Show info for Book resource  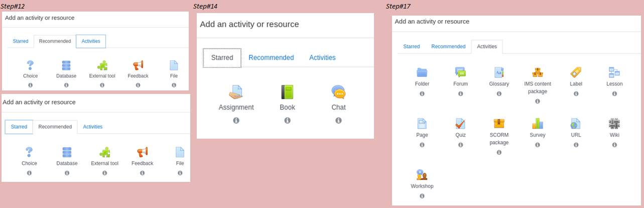click(287, 121)
